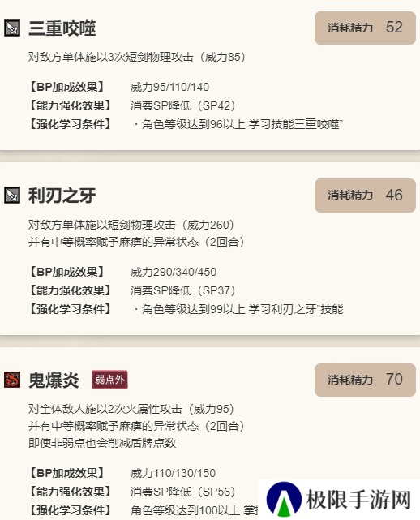Click the 弱点外 tag badge
Viewport: 420px width, 520px height.
click(109, 380)
